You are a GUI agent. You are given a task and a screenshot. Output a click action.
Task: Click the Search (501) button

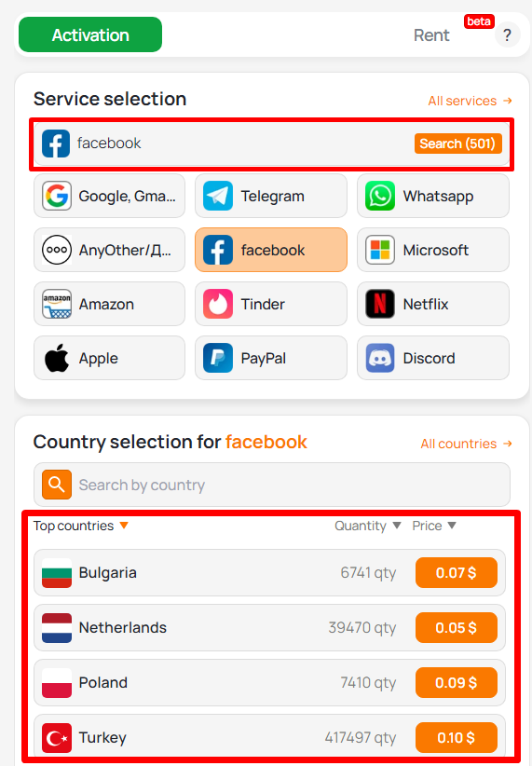458,144
